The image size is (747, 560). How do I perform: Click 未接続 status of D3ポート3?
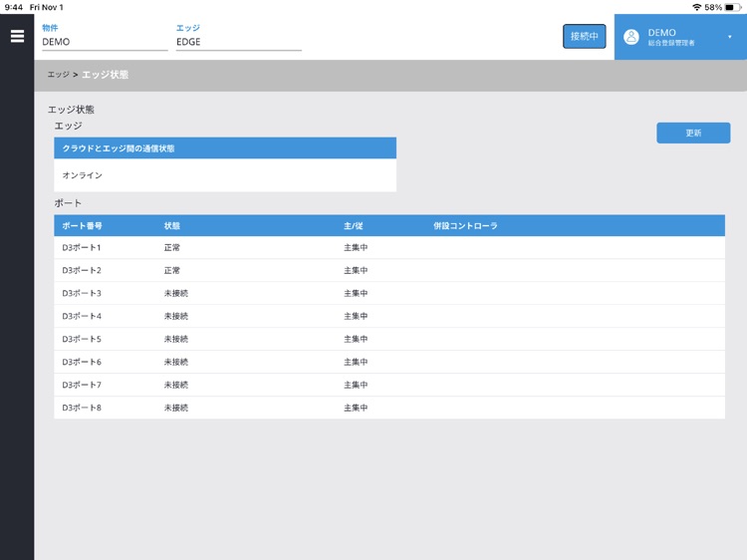(175, 294)
